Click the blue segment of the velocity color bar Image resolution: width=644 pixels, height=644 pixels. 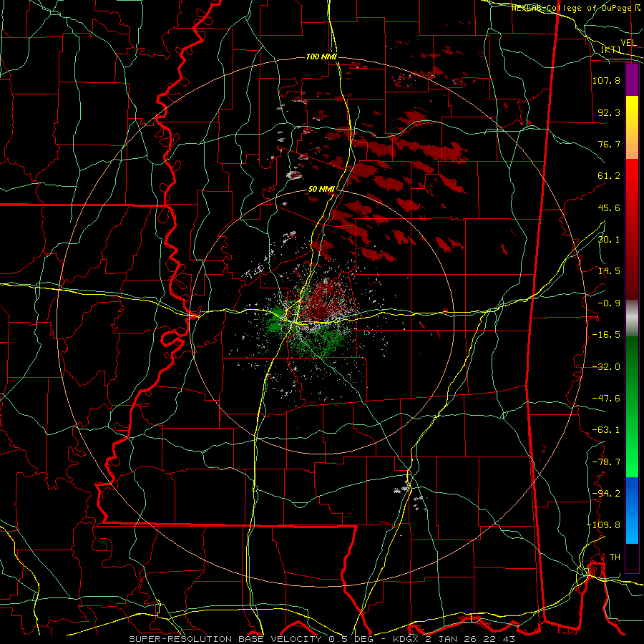click(x=632, y=510)
